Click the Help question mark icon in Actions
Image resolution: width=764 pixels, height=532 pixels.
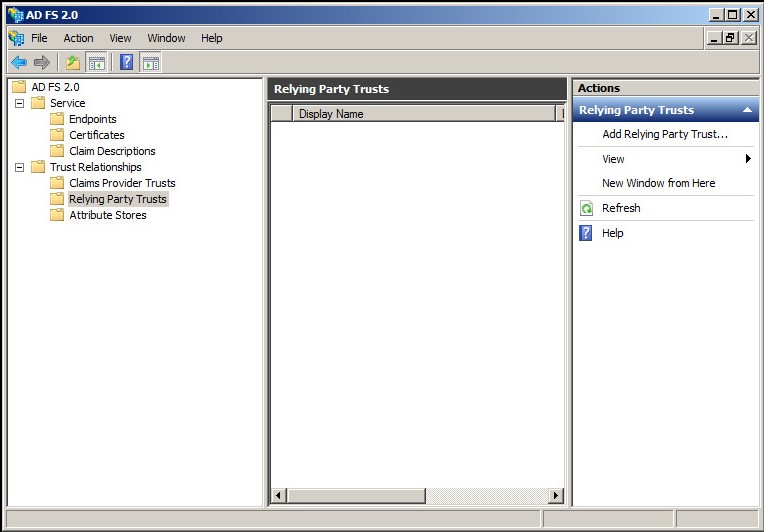586,233
